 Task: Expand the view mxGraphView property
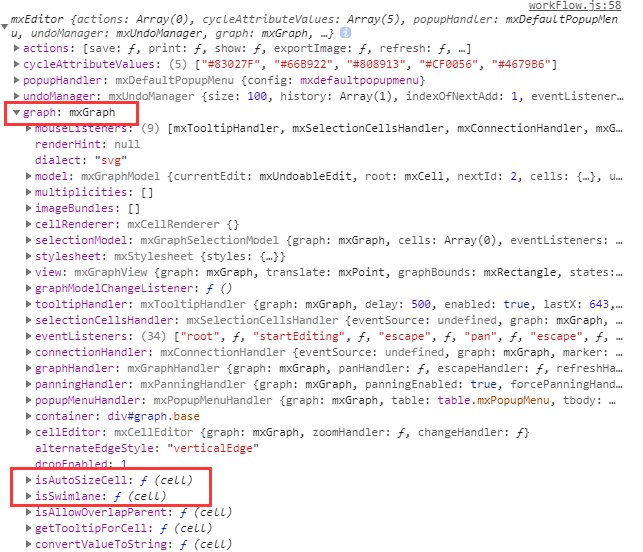pos(28,272)
